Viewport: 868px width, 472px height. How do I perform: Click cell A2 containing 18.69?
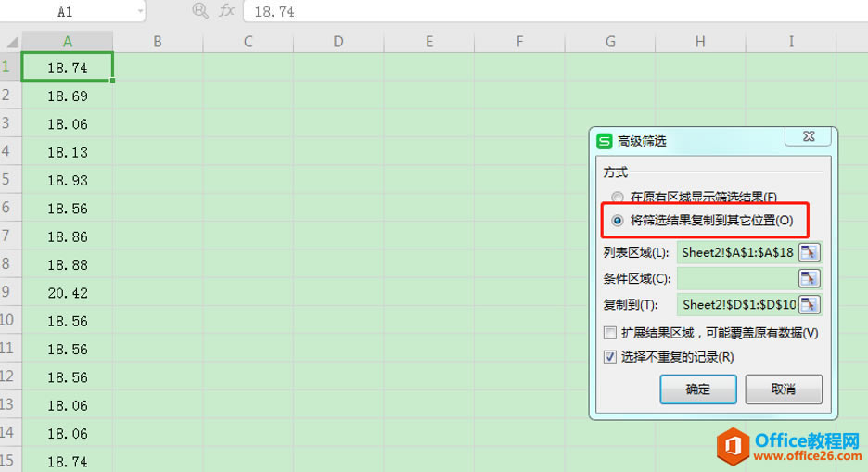coord(68,96)
